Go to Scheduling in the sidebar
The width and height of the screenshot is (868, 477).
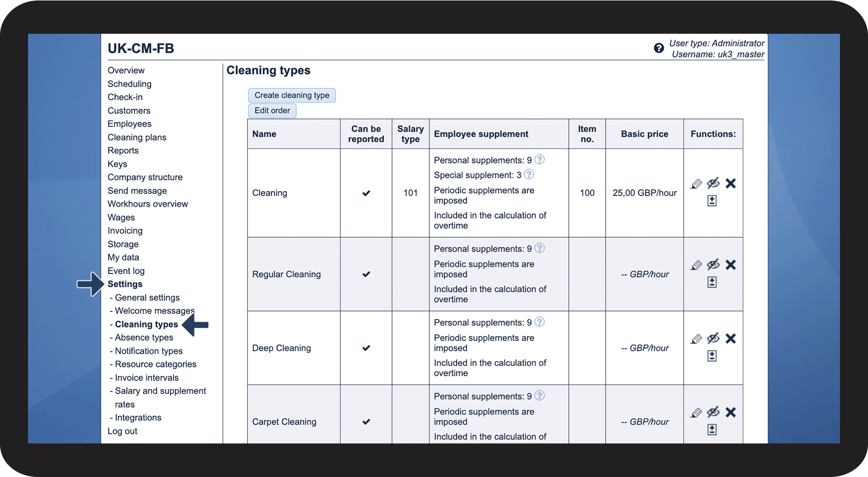[129, 84]
